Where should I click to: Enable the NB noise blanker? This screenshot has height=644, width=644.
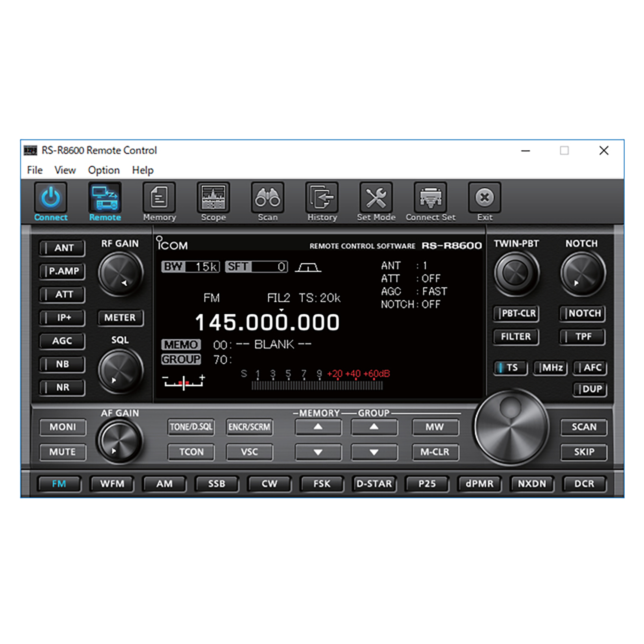(x=63, y=364)
